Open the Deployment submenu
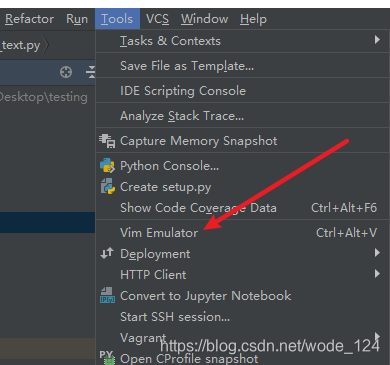The width and height of the screenshot is (390, 365). coord(242,254)
